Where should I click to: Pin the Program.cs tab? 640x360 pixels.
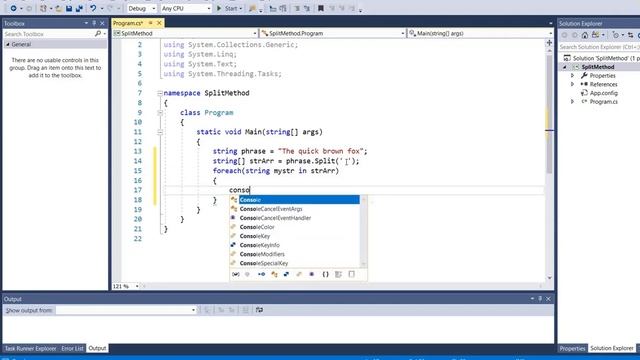point(151,23)
